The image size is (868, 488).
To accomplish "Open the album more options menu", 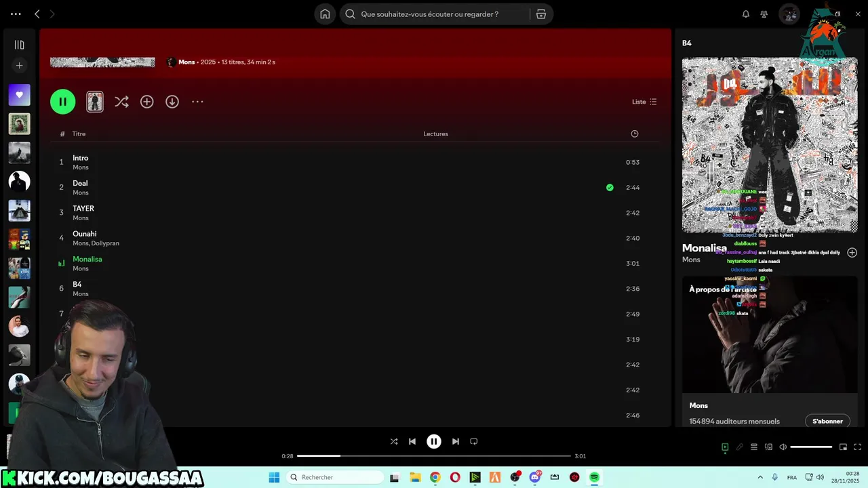I will [197, 102].
